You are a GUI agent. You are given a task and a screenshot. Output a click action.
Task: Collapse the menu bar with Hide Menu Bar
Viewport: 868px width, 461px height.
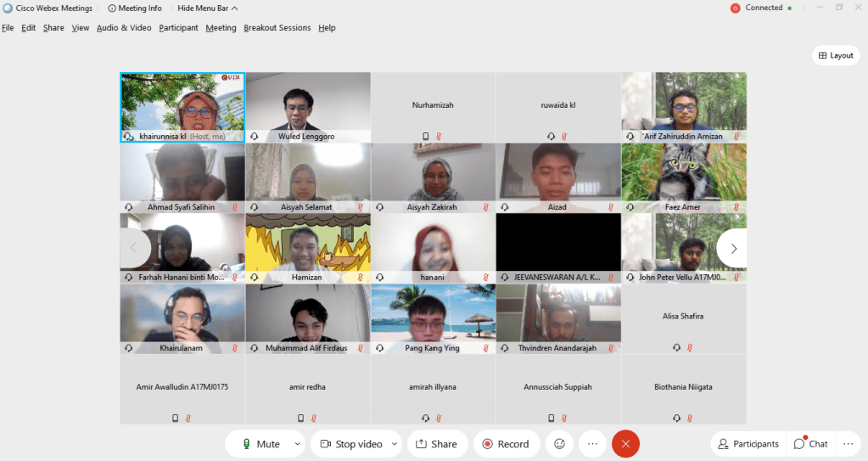(207, 8)
